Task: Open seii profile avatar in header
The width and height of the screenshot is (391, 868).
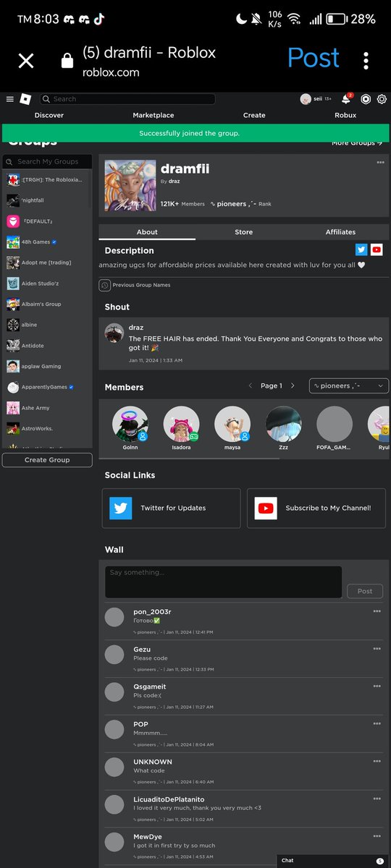Action: (x=306, y=99)
